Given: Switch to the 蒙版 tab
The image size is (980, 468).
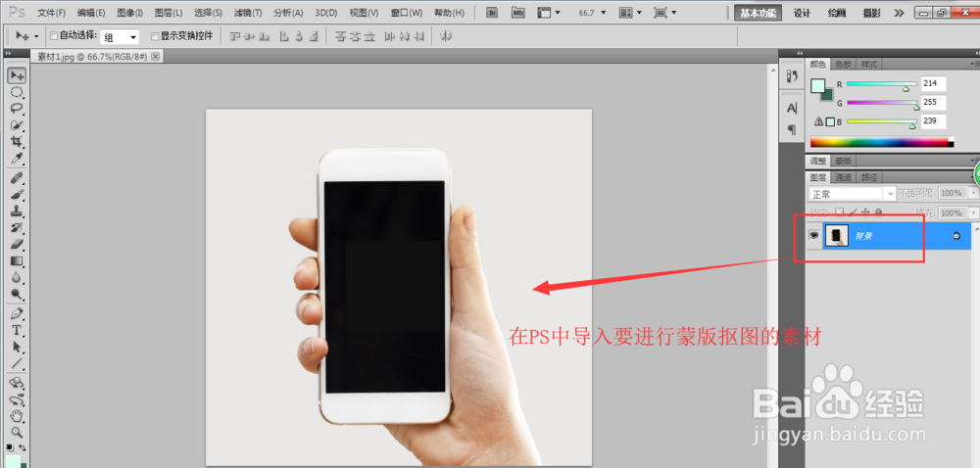Looking at the screenshot, I should [x=843, y=161].
